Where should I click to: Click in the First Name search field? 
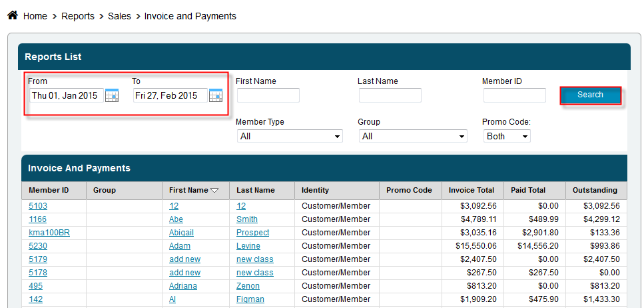[x=268, y=95]
